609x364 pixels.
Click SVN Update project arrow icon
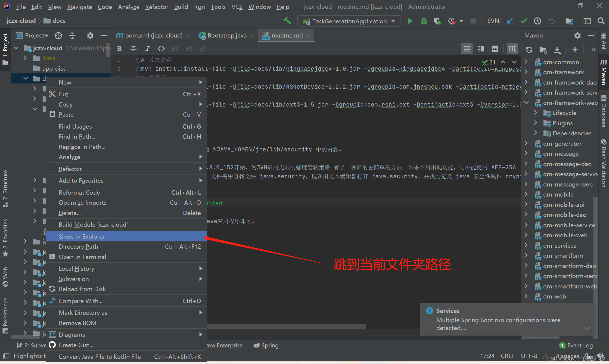coord(510,21)
